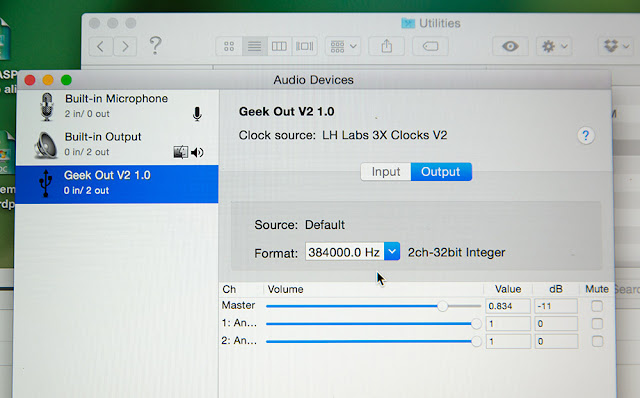Click the USB icon for Geek Out

(x=46, y=183)
